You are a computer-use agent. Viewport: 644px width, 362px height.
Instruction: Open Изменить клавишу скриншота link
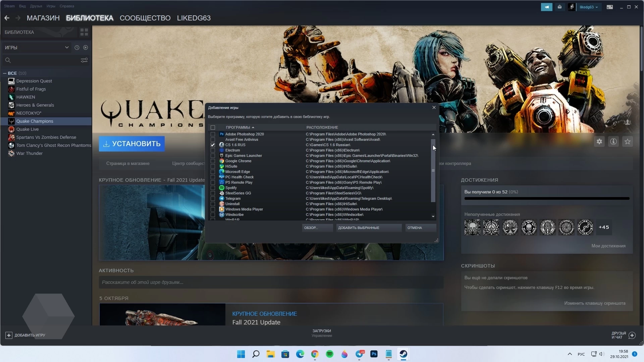pyautogui.click(x=595, y=303)
